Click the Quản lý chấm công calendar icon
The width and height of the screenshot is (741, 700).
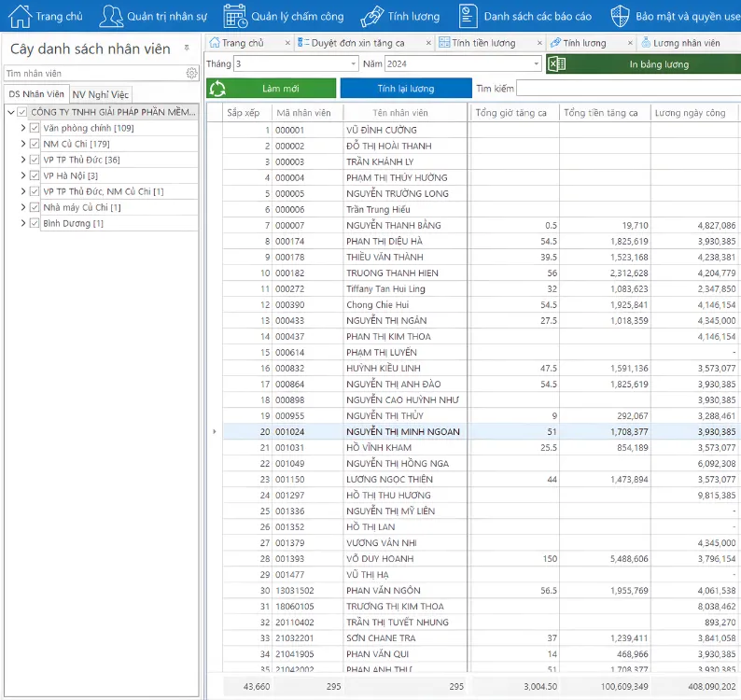click(235, 16)
